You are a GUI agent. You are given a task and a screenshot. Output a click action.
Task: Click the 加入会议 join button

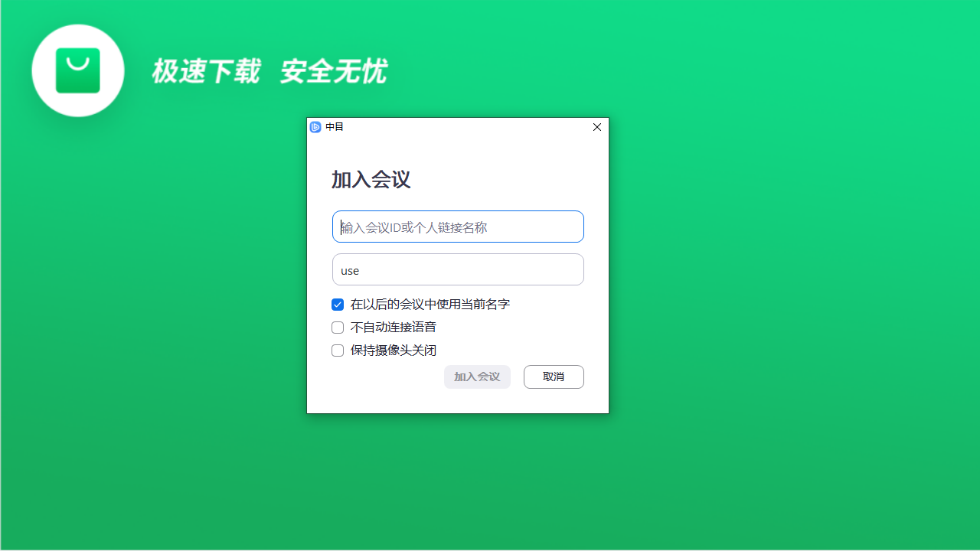pos(477,377)
